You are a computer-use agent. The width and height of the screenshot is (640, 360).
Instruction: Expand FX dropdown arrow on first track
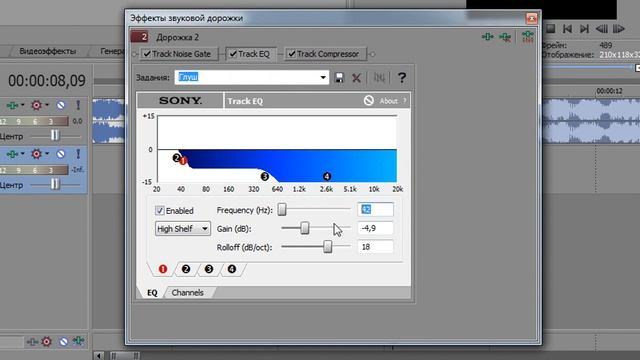pos(22,105)
